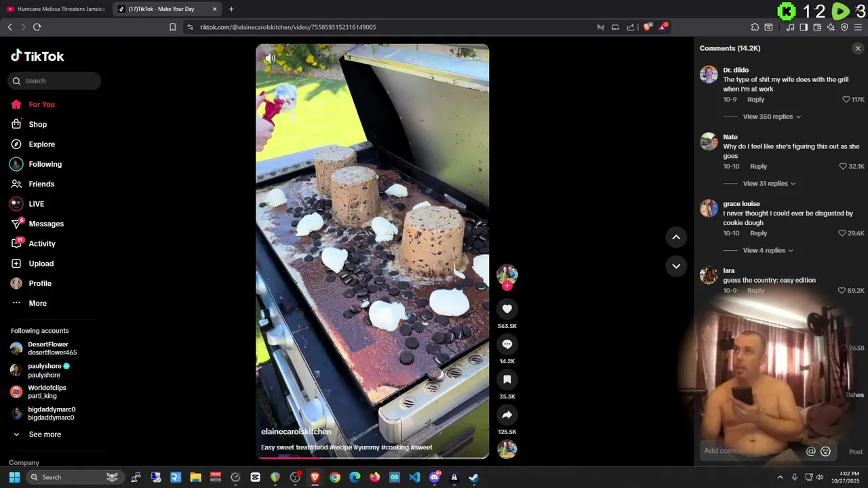The height and width of the screenshot is (488, 868).
Task: Bookmark this page in the address bar
Action: [x=172, y=27]
